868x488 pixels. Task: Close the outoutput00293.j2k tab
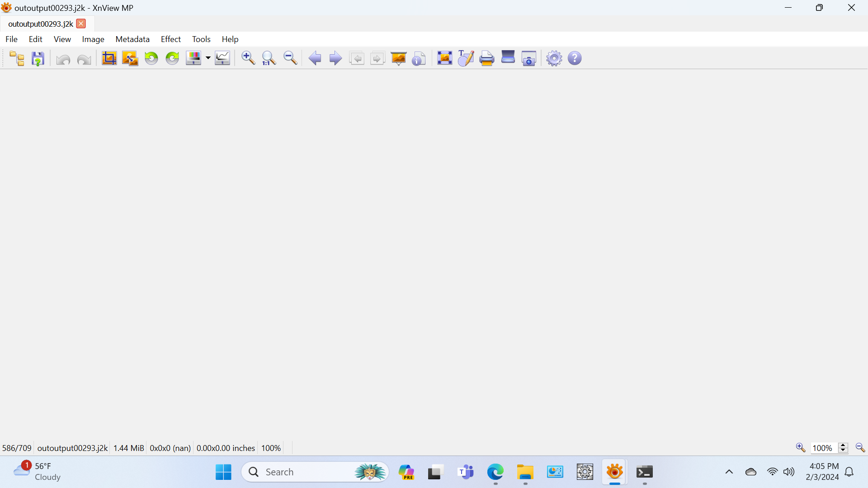[x=81, y=24]
